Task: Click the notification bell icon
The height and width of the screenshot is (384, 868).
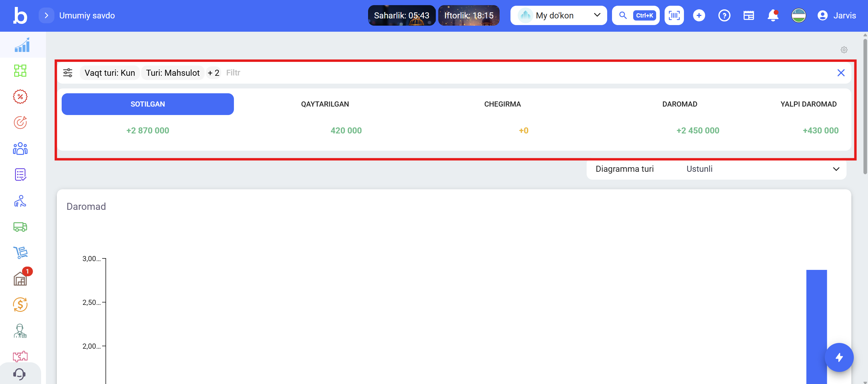Action: pyautogui.click(x=772, y=15)
